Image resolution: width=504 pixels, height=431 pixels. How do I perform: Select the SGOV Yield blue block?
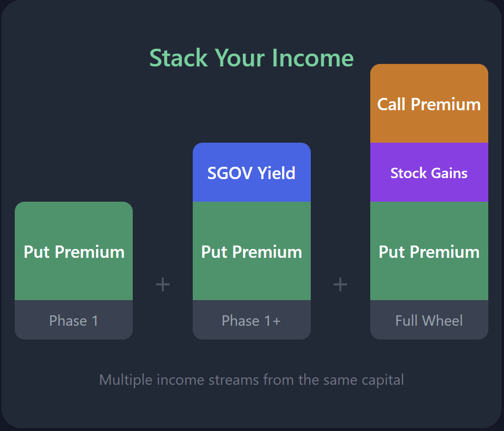click(x=252, y=172)
